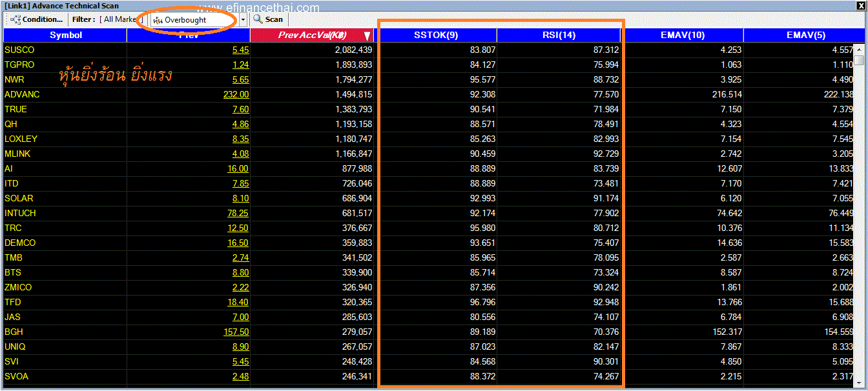The width and height of the screenshot is (868, 391).
Task: Sort by the Symbol column header
Action: click(65, 35)
